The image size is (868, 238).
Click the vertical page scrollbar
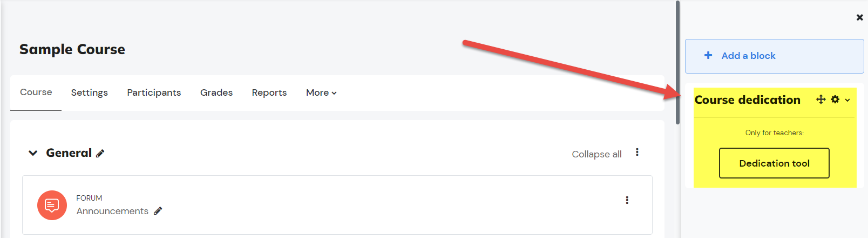point(677,63)
